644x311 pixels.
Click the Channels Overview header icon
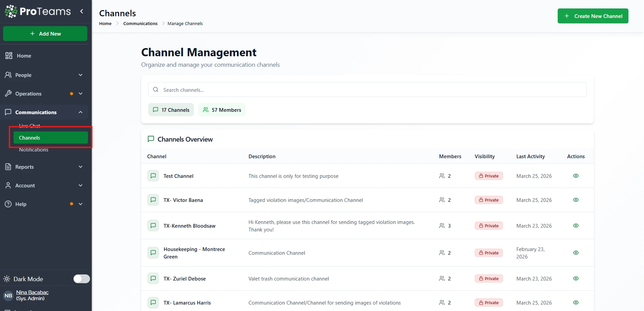click(151, 139)
